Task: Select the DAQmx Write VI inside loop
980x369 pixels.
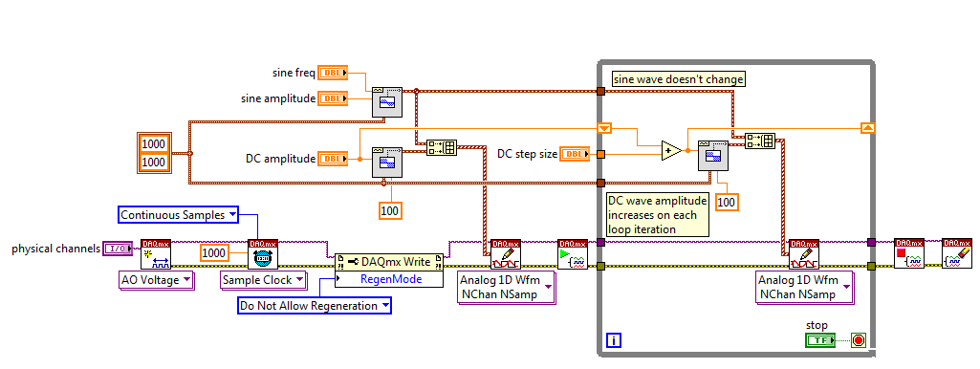Action: (x=804, y=253)
